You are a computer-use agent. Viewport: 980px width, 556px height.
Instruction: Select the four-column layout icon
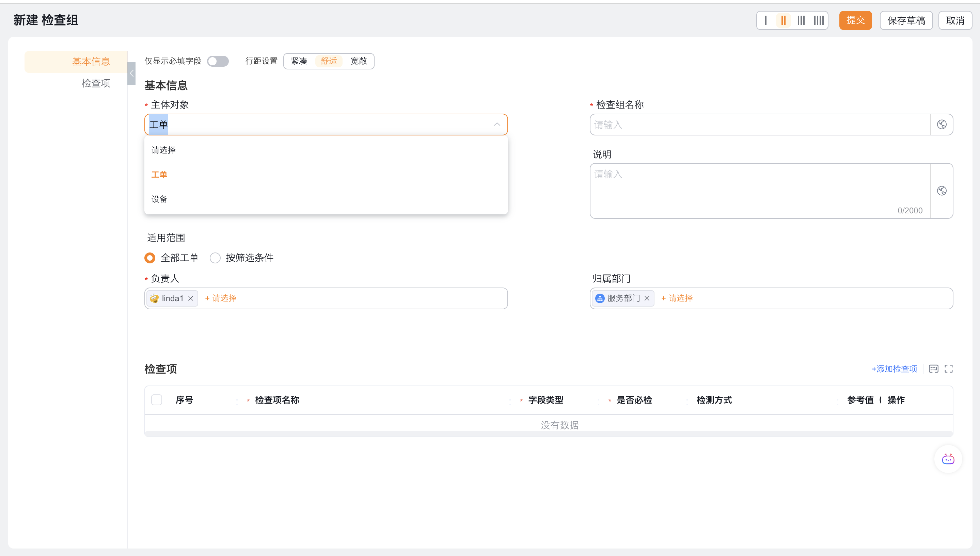819,20
